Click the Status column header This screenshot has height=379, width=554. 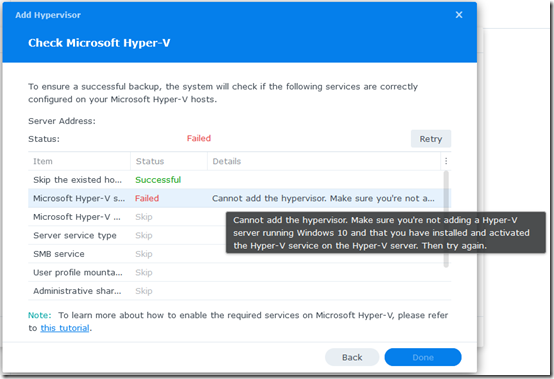169,161
